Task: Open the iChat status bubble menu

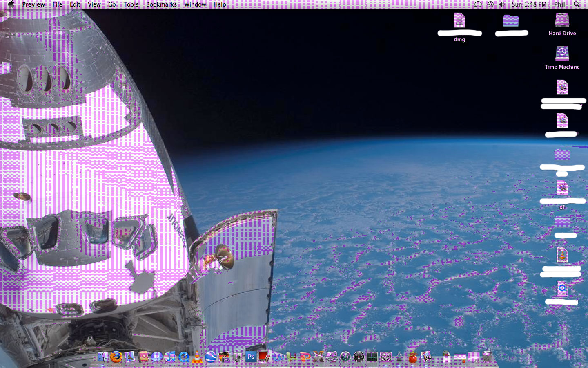Action: pyautogui.click(x=478, y=4)
